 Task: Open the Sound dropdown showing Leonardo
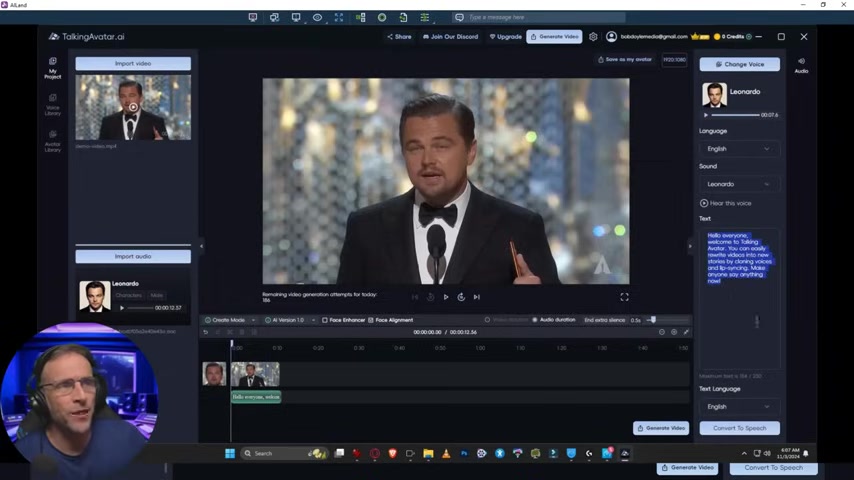point(739,184)
